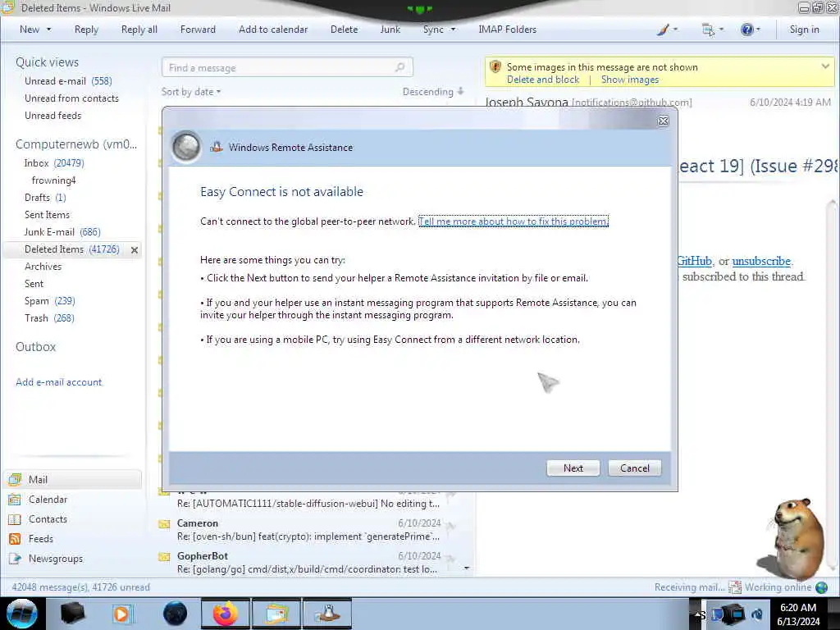This screenshot has height=630, width=840.
Task: Collapse the image warning bar chevron
Action: (x=825, y=66)
